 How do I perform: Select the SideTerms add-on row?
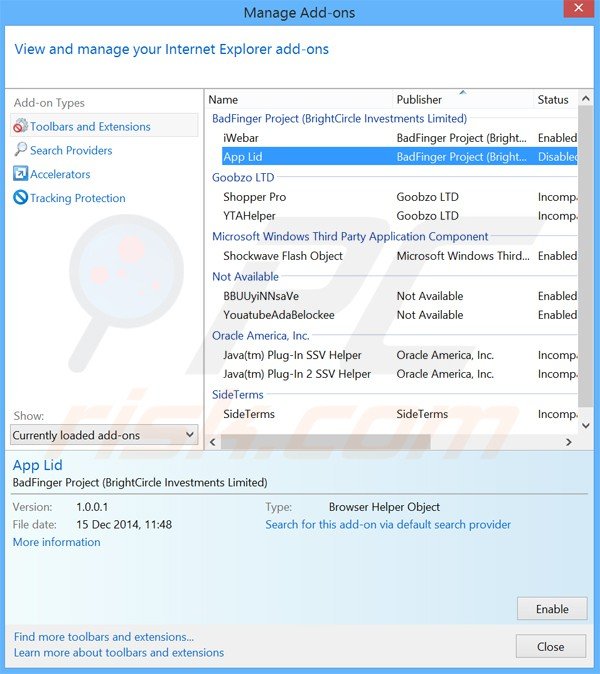point(399,414)
